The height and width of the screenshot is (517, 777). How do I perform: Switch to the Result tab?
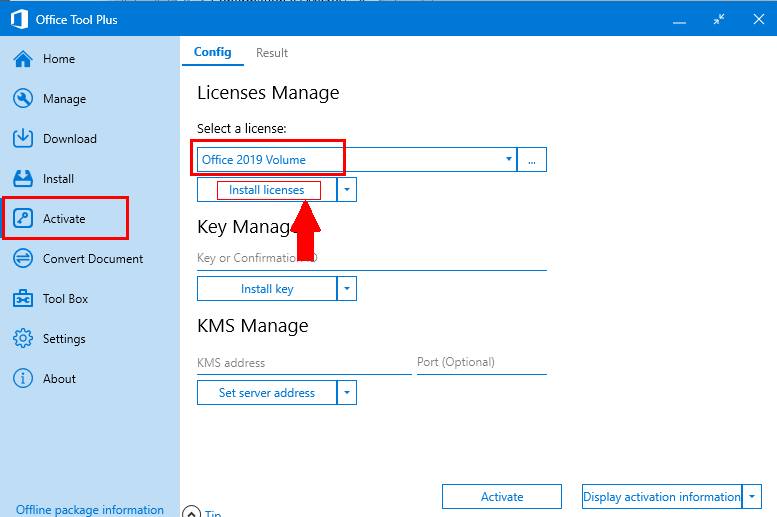pyautogui.click(x=272, y=53)
